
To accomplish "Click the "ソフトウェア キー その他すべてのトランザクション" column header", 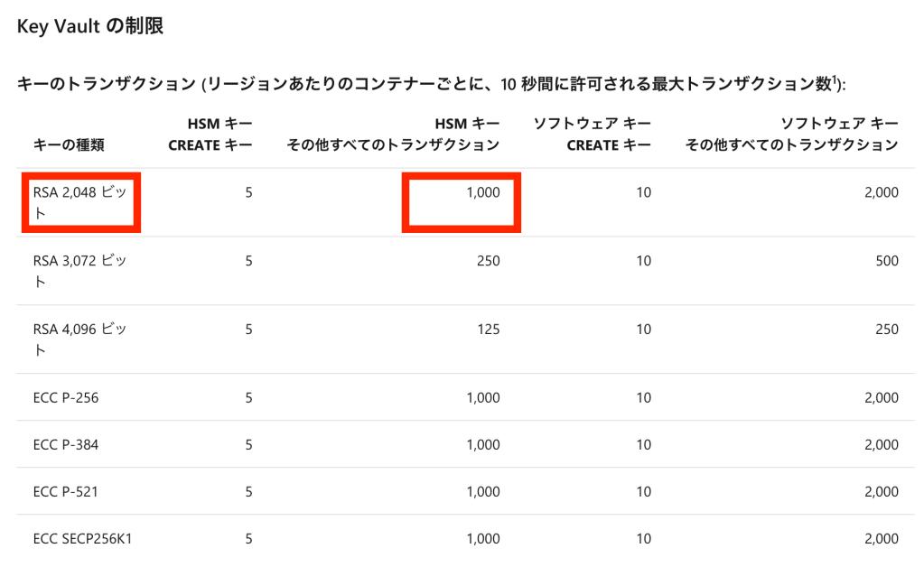I will [791, 134].
